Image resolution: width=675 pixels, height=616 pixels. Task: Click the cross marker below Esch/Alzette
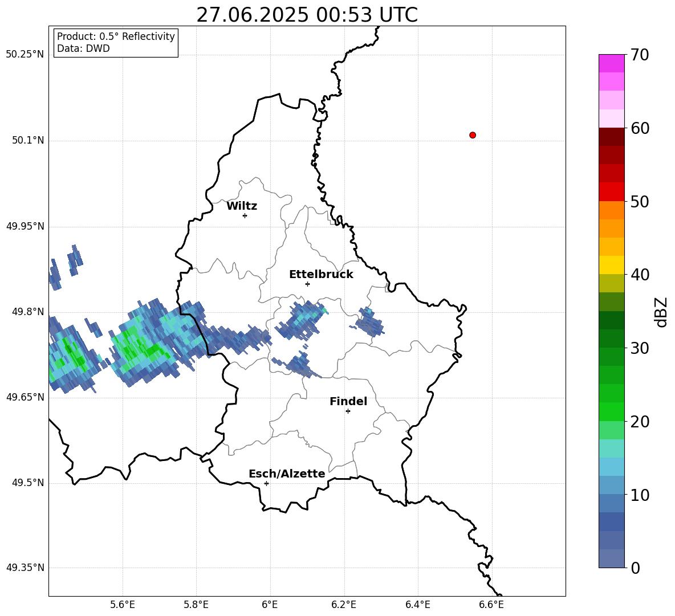(x=266, y=483)
